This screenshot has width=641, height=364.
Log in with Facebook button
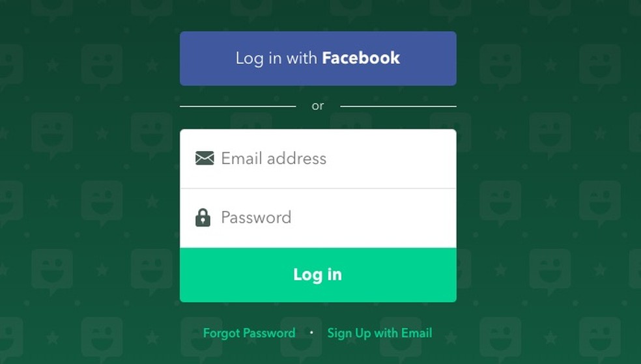pyautogui.click(x=318, y=59)
